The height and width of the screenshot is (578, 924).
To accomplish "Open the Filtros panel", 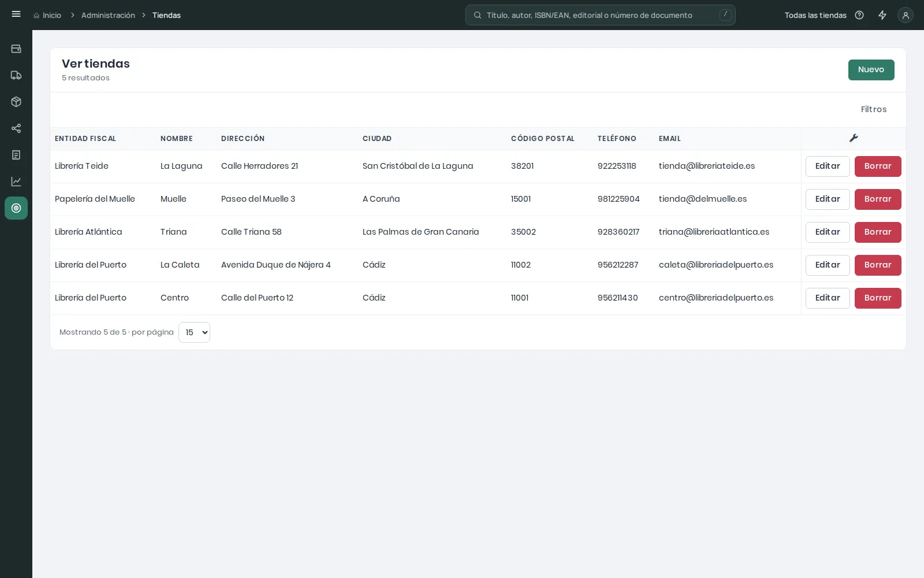I will tap(873, 109).
